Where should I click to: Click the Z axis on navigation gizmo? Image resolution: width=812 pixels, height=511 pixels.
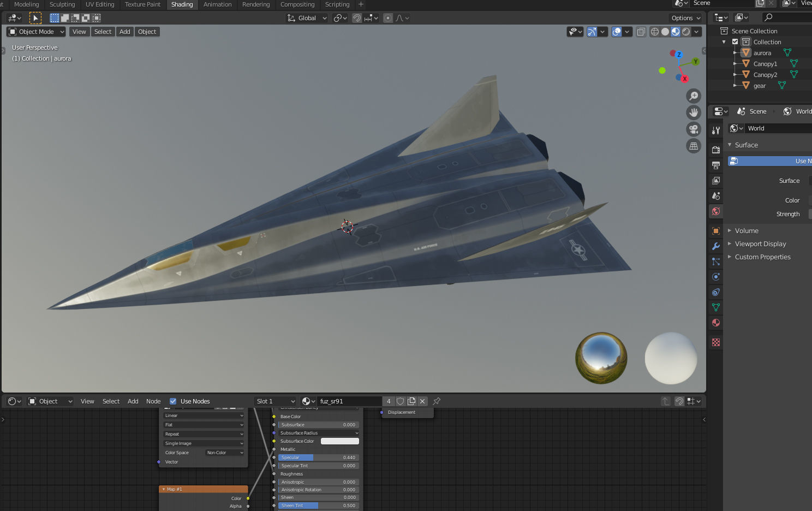[679, 55]
